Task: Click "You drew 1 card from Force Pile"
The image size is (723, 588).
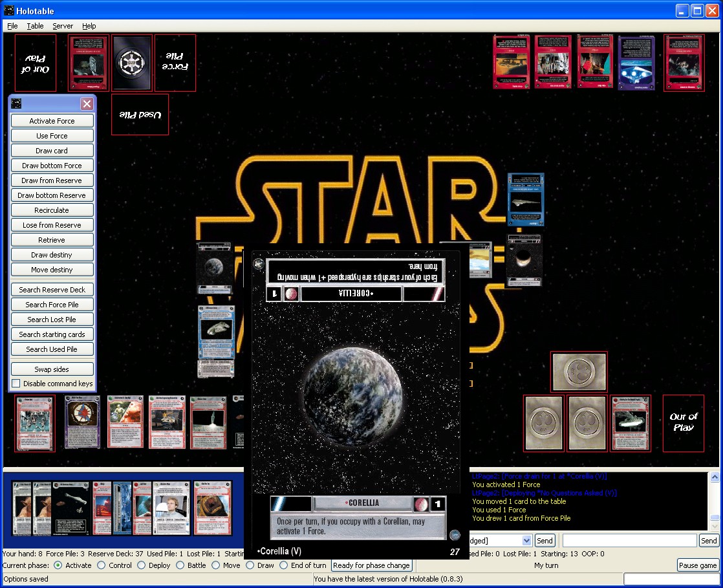Action: 521,518
